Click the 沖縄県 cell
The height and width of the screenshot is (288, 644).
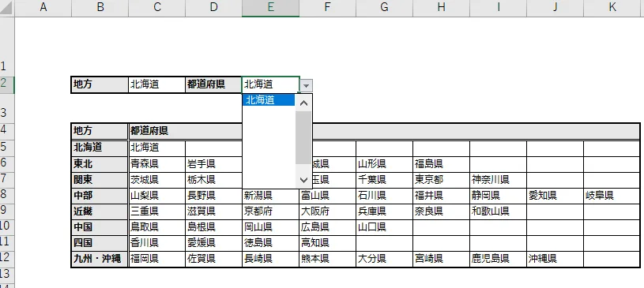tap(555, 259)
